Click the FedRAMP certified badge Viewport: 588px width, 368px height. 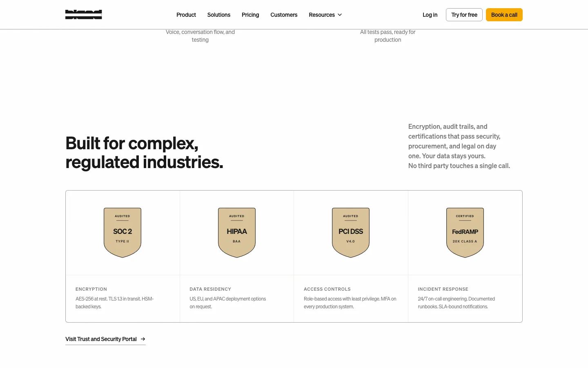coord(465,233)
